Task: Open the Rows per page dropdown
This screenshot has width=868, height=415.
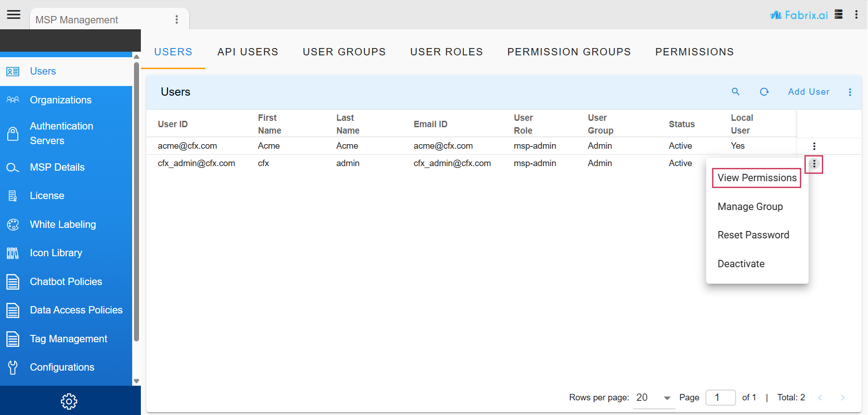Action: (653, 397)
